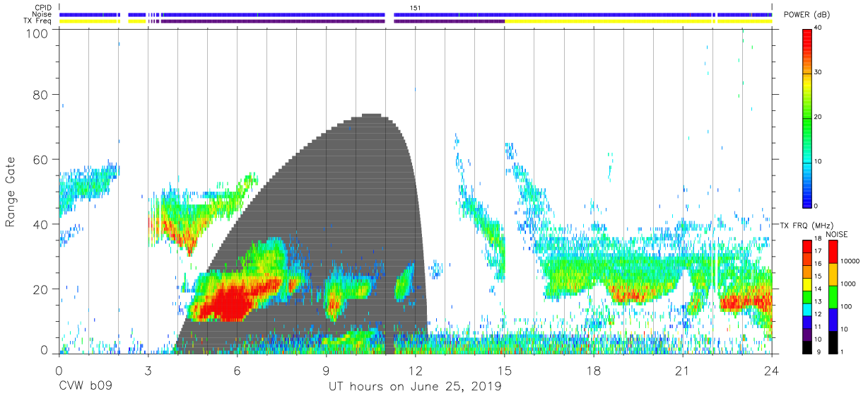Click x-axis tick label 24

tap(772, 372)
